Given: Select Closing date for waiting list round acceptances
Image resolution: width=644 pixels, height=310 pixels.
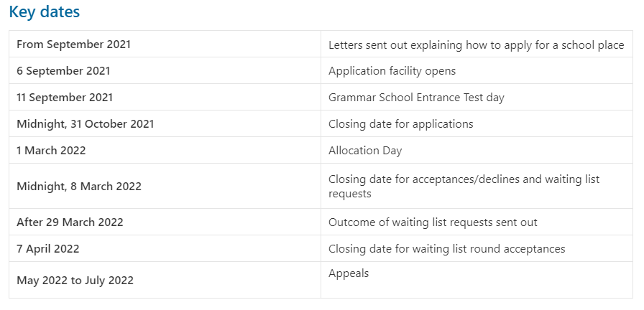Looking at the screenshot, I should pyautogui.click(x=446, y=249).
